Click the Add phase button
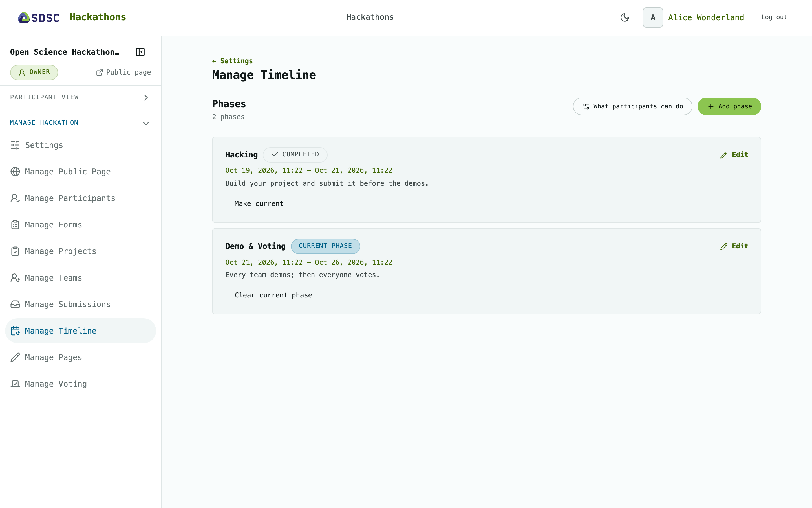 pos(729,106)
